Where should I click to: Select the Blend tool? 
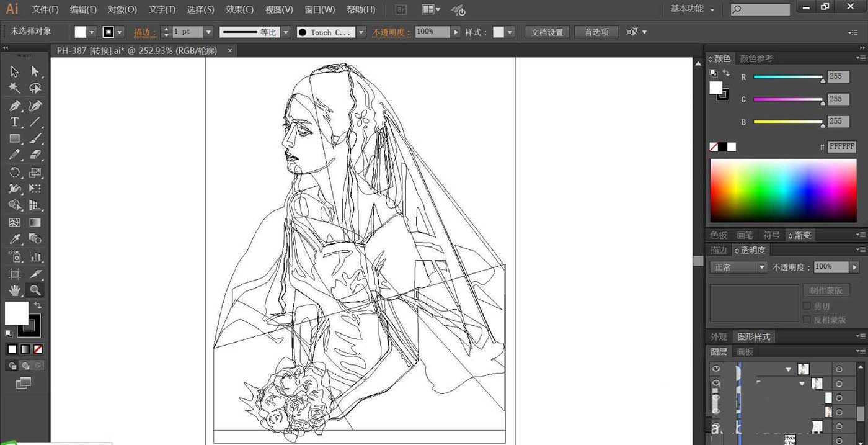coord(35,239)
